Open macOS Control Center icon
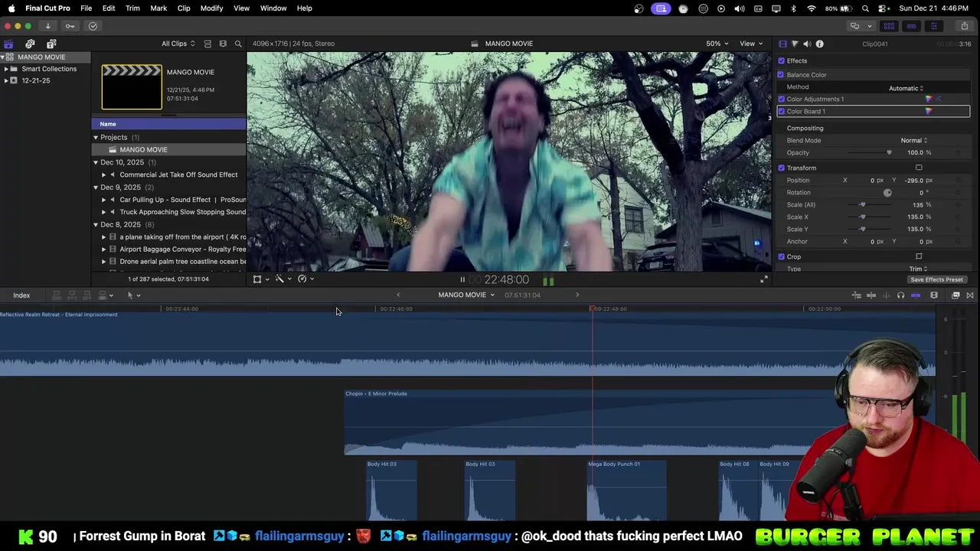 (883, 8)
